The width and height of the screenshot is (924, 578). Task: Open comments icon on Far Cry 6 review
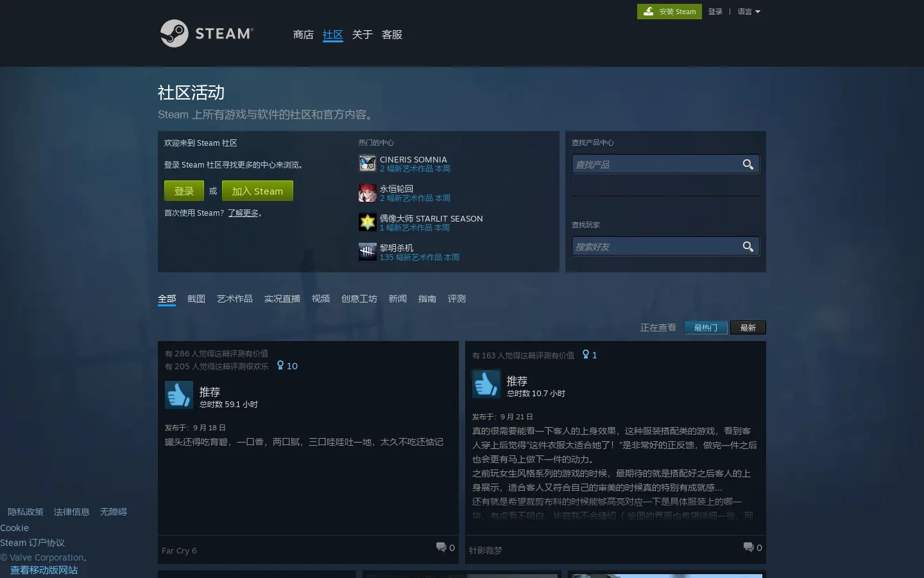[441, 547]
